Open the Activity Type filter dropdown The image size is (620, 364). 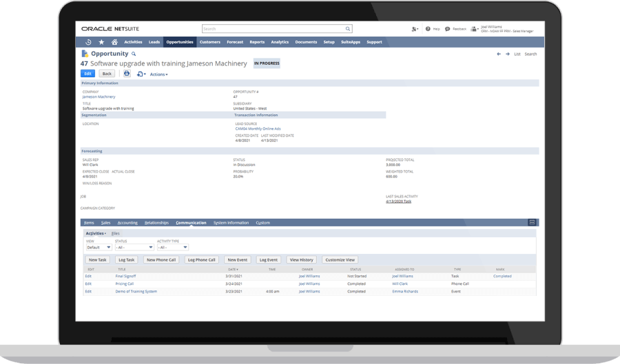[x=172, y=247]
